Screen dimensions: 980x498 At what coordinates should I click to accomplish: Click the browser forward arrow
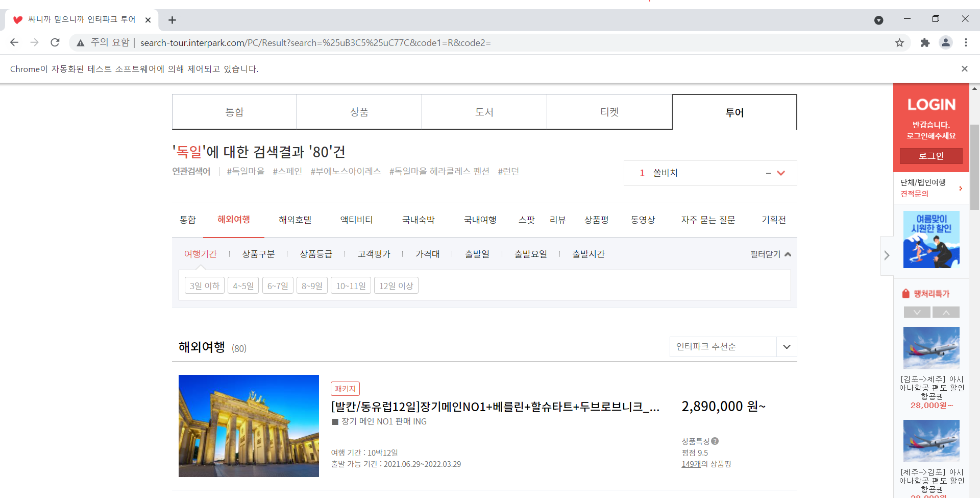coord(35,42)
